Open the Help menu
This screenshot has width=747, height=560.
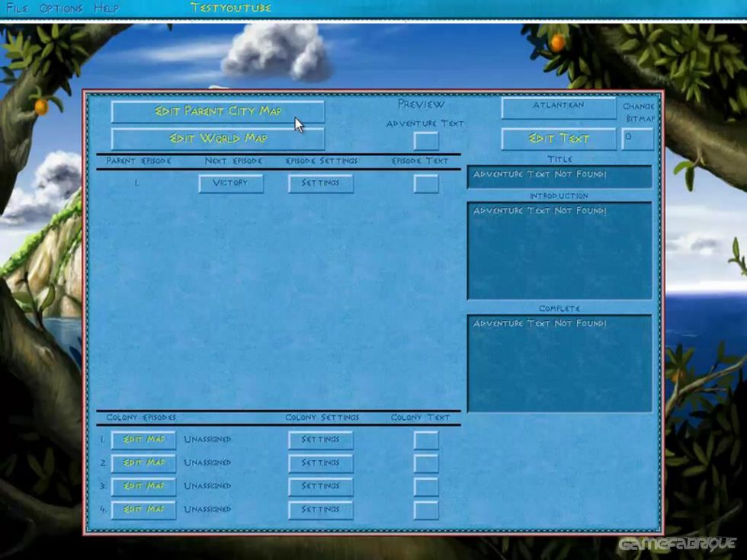click(x=106, y=8)
